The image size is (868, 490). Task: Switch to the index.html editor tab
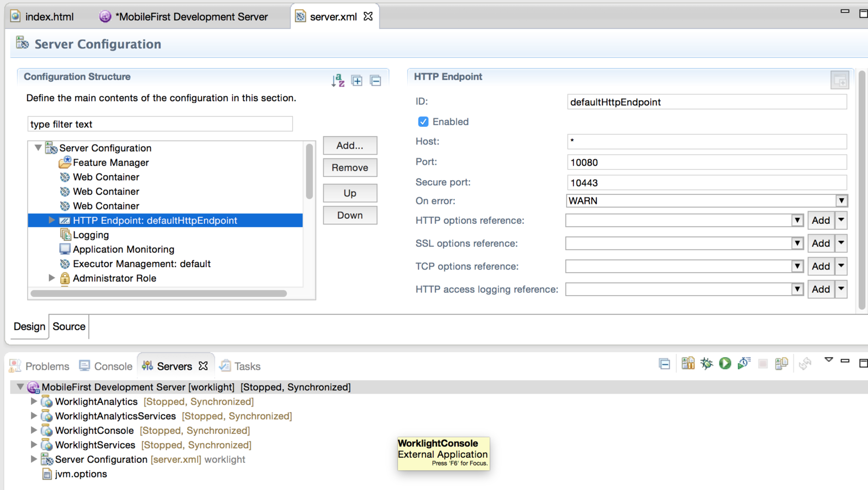coord(43,16)
